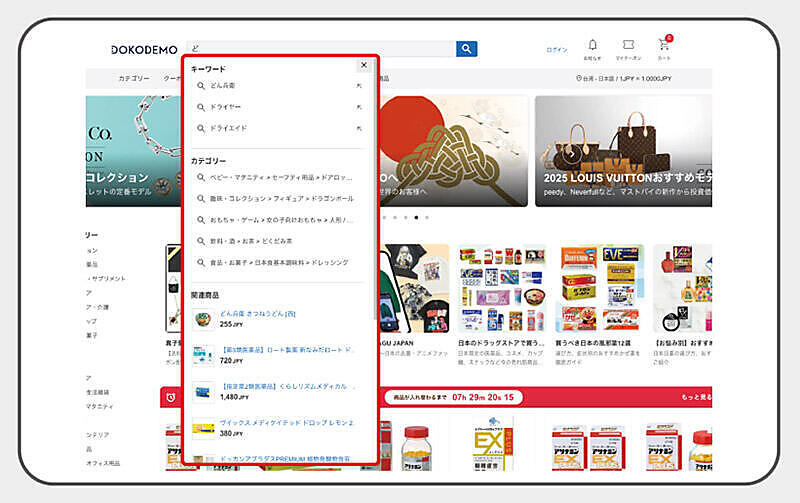Click fill-in arrow beside どん兵衛 suggestion
800x503 pixels.
358,86
